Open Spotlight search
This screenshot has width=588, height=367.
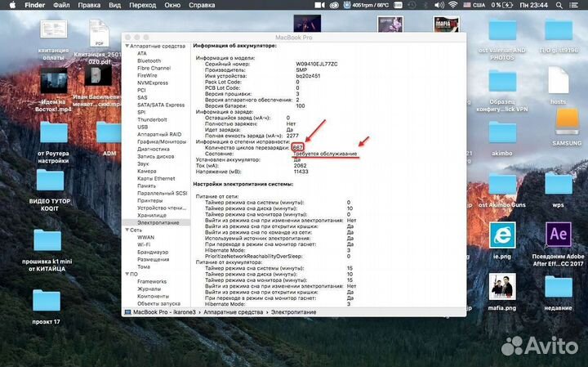559,5
